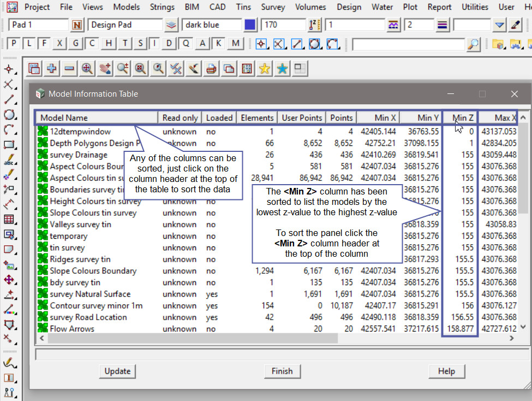Viewport: 532px width, 401px height.
Task: Select the rectangle tool in left toolbar
Action: [9, 145]
